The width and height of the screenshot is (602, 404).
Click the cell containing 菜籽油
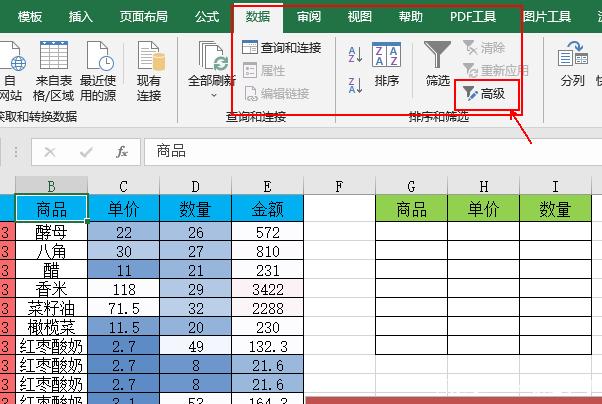coord(51,308)
